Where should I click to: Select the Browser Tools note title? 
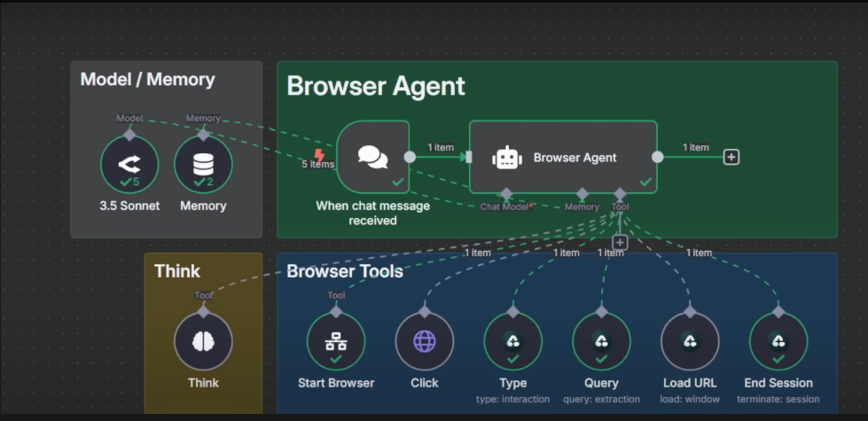[x=345, y=271]
